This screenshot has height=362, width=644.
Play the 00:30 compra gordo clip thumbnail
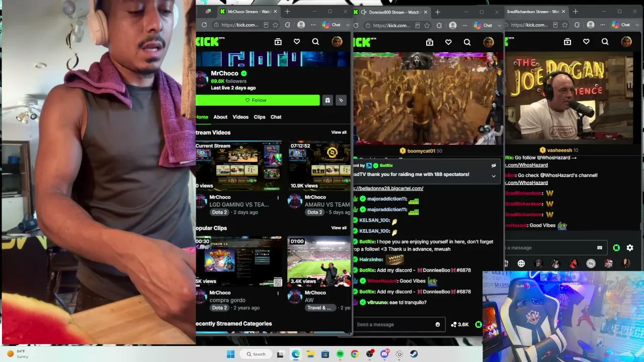[239, 261]
